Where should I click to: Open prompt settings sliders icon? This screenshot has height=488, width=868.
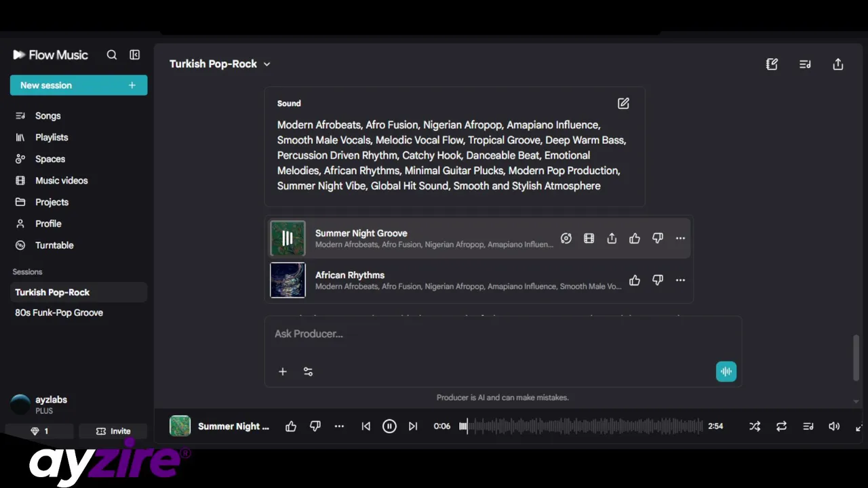pyautogui.click(x=309, y=371)
